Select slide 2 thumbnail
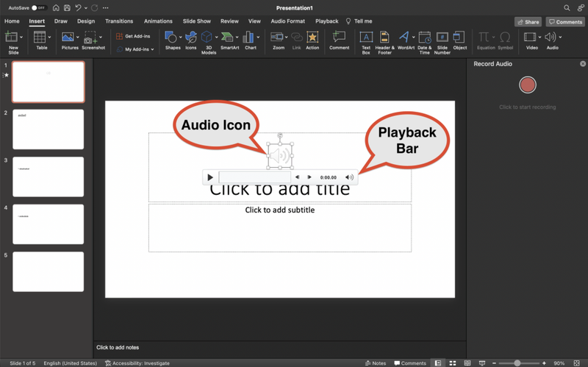 click(x=49, y=129)
